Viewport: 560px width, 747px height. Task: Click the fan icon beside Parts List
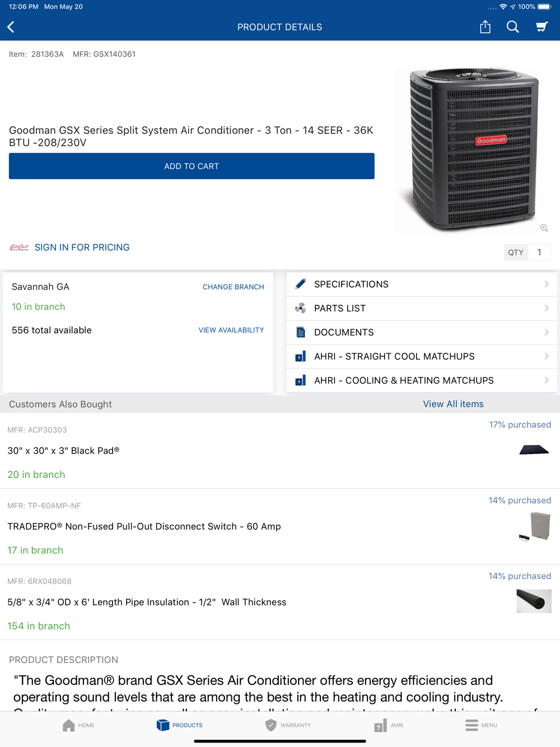[x=301, y=308]
